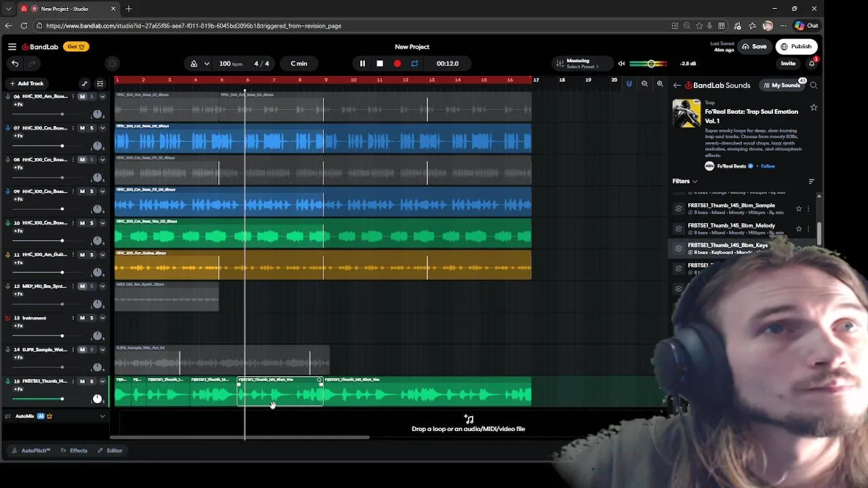Open a new browser tab

tap(128, 9)
